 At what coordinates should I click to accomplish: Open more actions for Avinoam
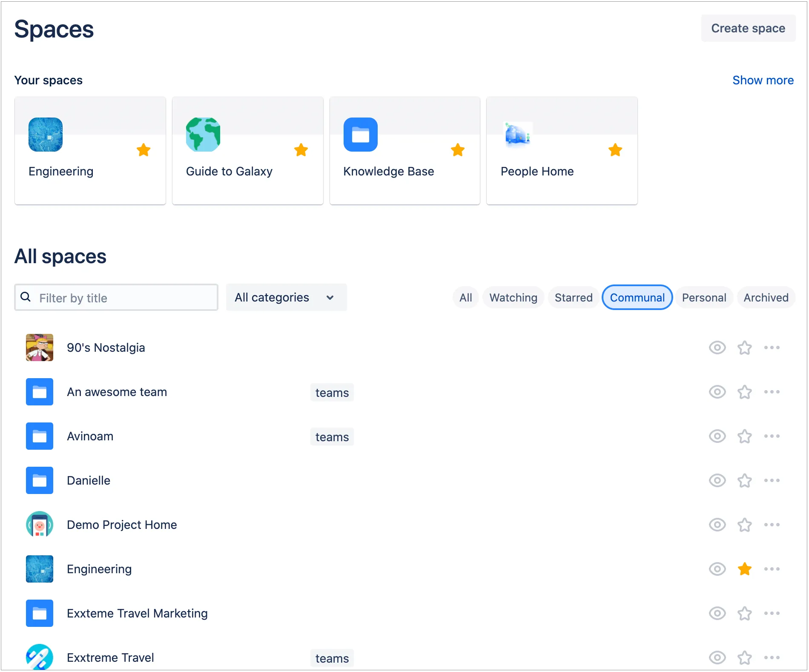772,436
